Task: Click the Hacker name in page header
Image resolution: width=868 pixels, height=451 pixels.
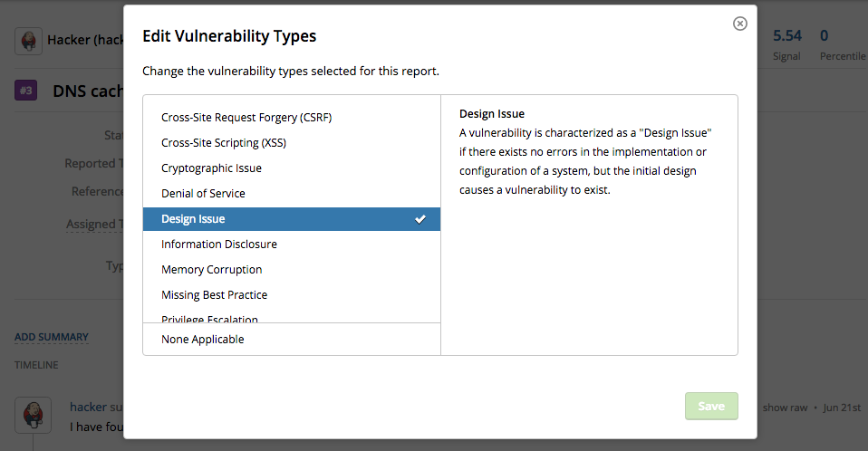Action: [85, 40]
